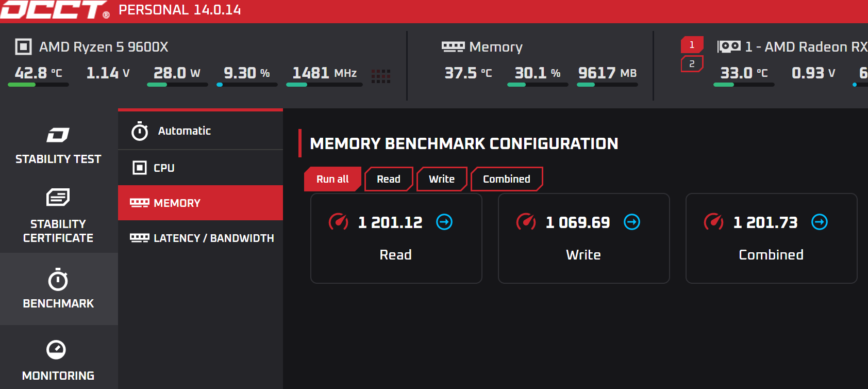Click the Combined label on the result card
The image size is (868, 389).
(x=771, y=255)
